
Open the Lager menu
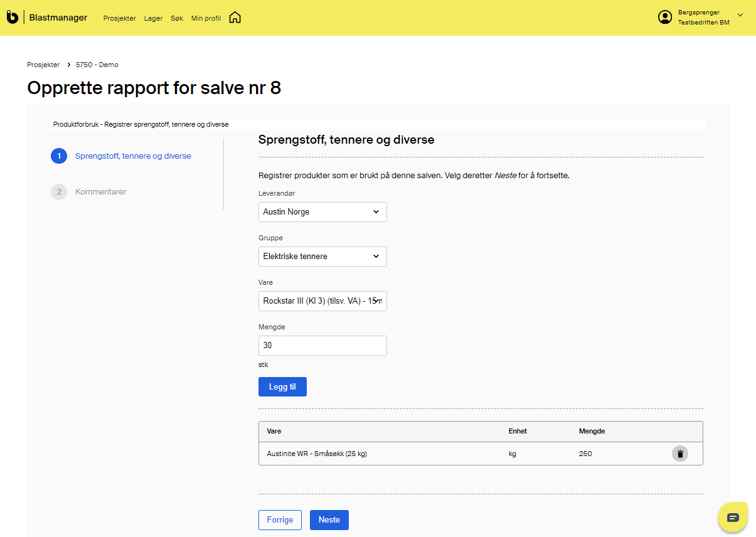tap(153, 18)
